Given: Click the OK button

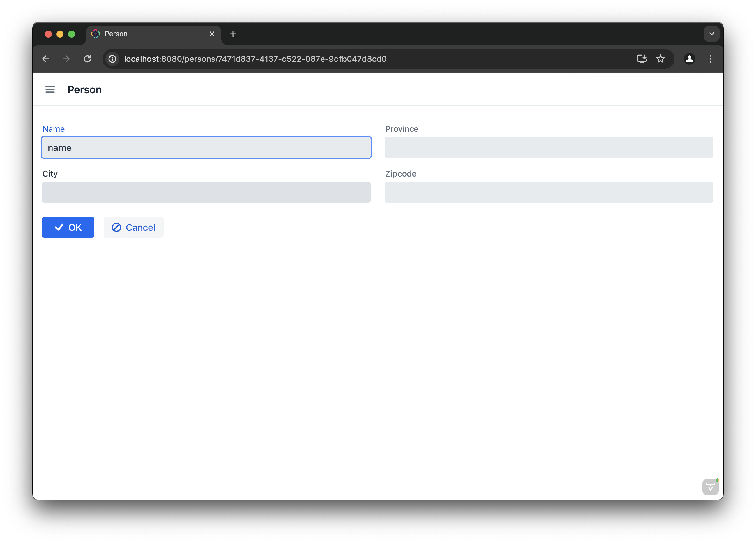Looking at the screenshot, I should [68, 227].
